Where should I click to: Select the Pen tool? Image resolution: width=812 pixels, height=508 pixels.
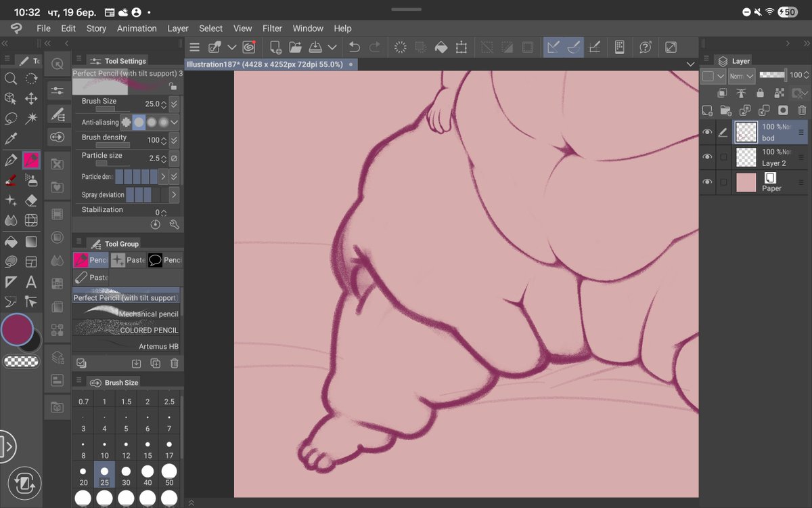coord(11,161)
